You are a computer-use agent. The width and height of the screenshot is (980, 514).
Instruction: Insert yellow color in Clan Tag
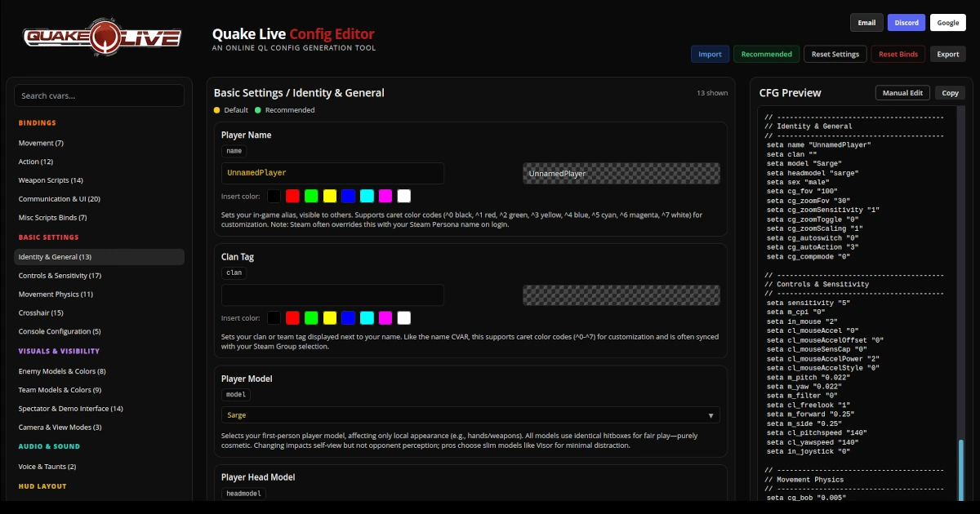pyautogui.click(x=330, y=317)
